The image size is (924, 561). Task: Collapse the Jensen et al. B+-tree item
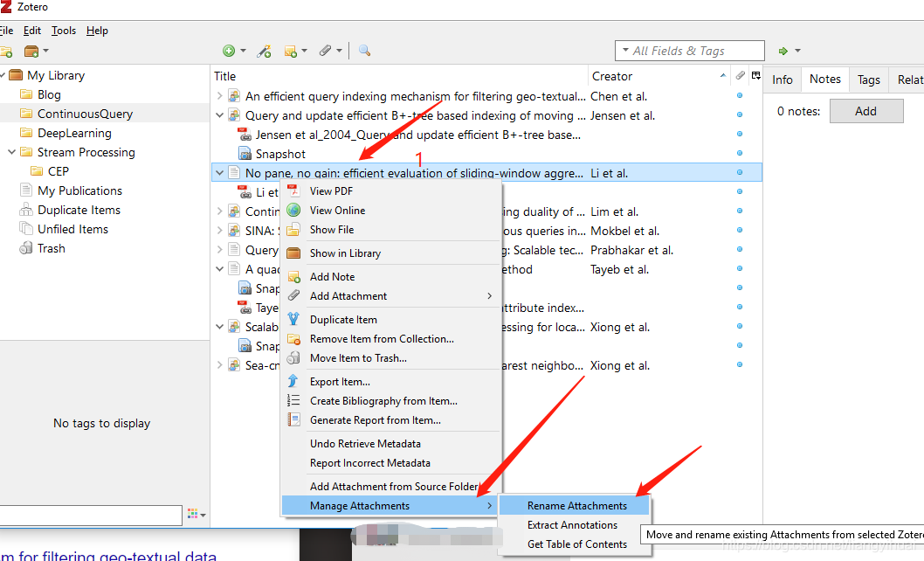tap(219, 115)
